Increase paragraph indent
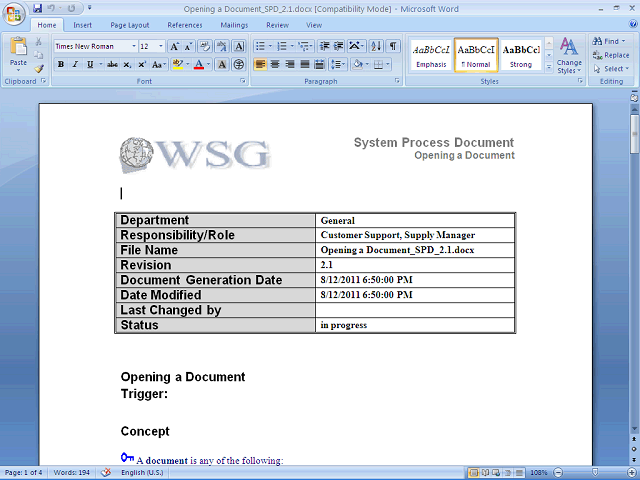This screenshot has height=480, width=640. click(338, 46)
